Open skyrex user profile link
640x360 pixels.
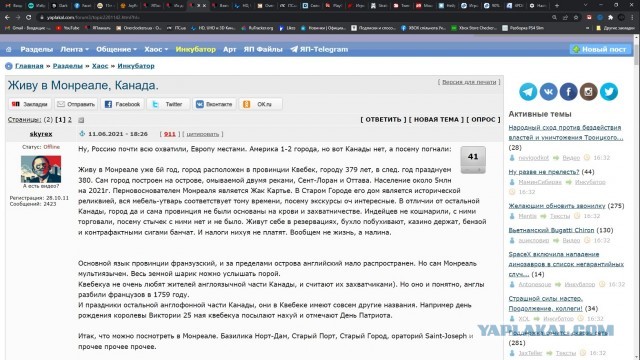41,134
